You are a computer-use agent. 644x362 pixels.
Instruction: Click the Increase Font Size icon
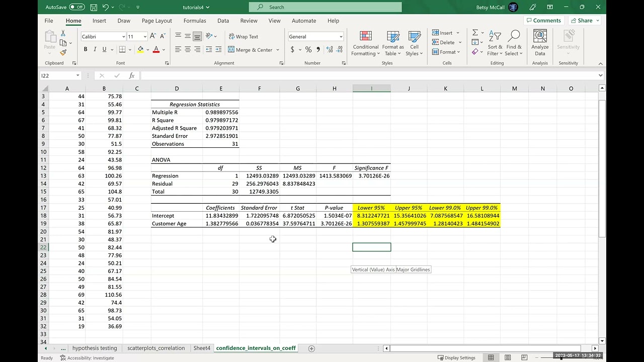click(x=153, y=36)
